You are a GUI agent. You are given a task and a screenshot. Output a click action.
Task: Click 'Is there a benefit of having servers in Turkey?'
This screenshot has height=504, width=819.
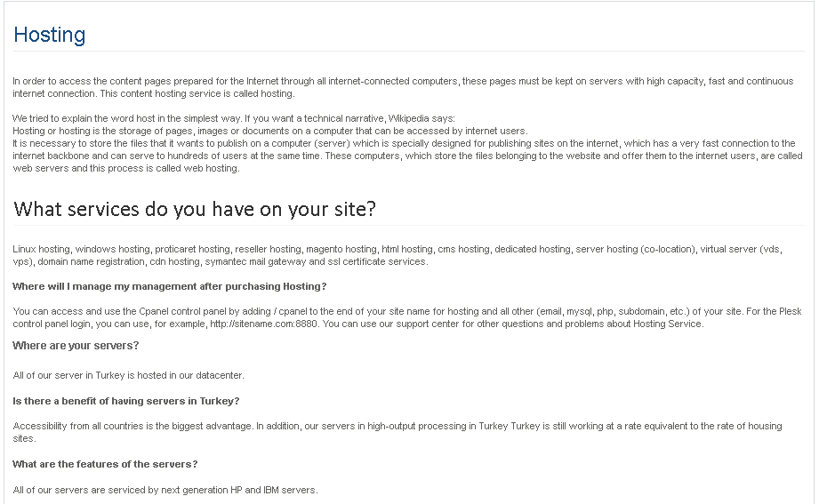(126, 401)
